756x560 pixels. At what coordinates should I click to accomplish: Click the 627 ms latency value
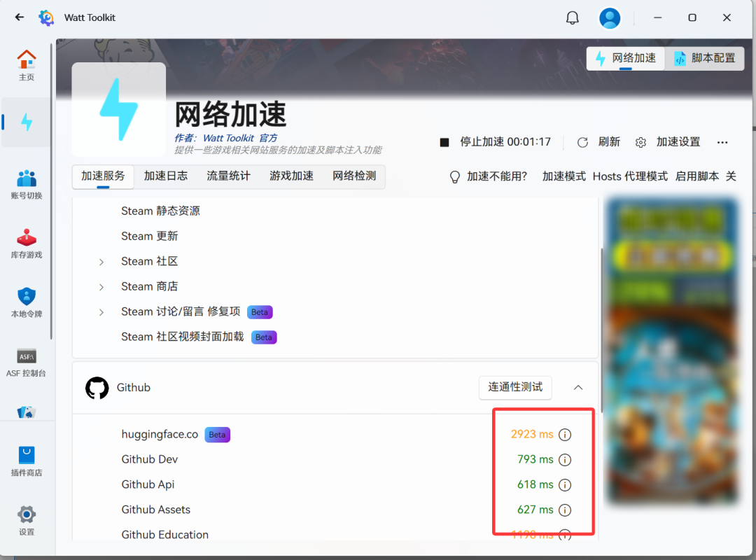point(535,510)
